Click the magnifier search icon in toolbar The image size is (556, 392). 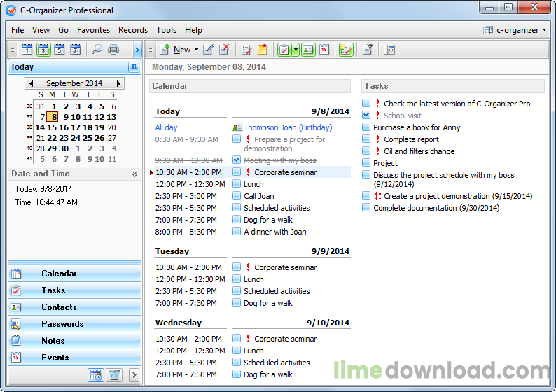[x=97, y=50]
